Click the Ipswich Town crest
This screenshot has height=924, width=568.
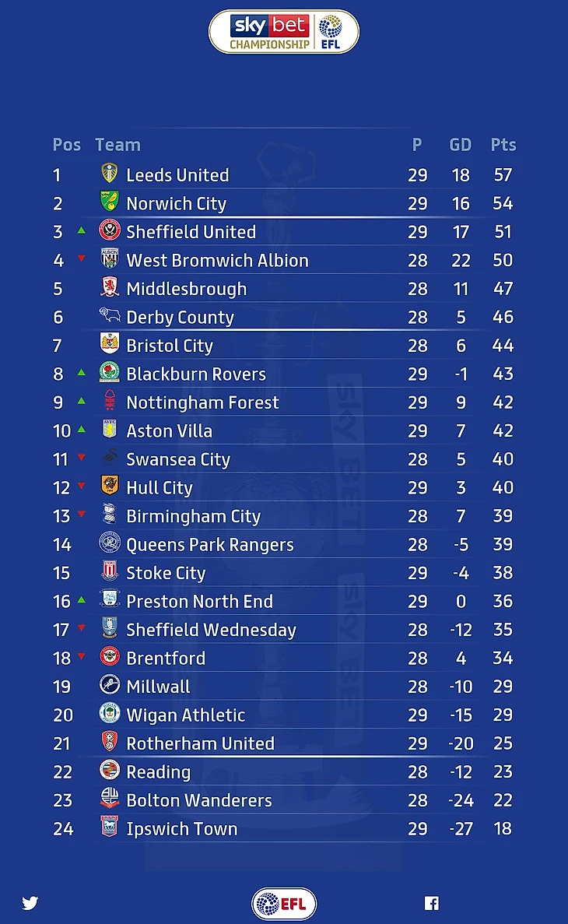(110, 827)
